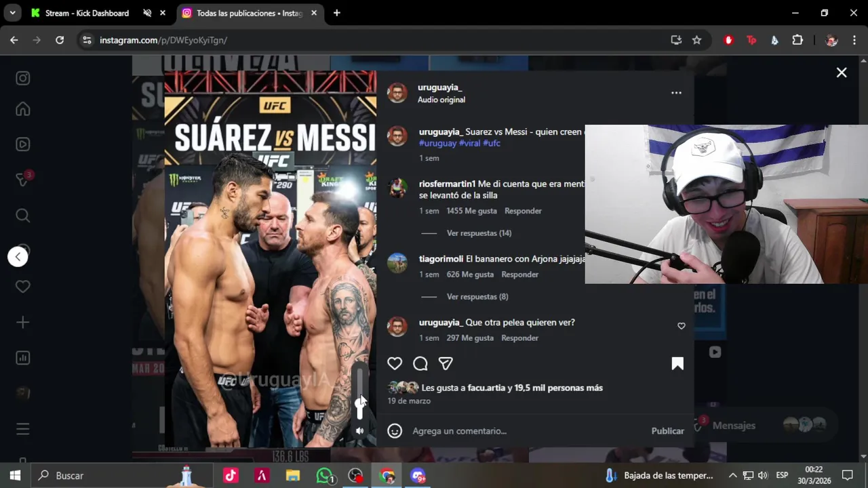
Task: Open the Chrome Extensions puzzle icon
Action: tap(797, 40)
